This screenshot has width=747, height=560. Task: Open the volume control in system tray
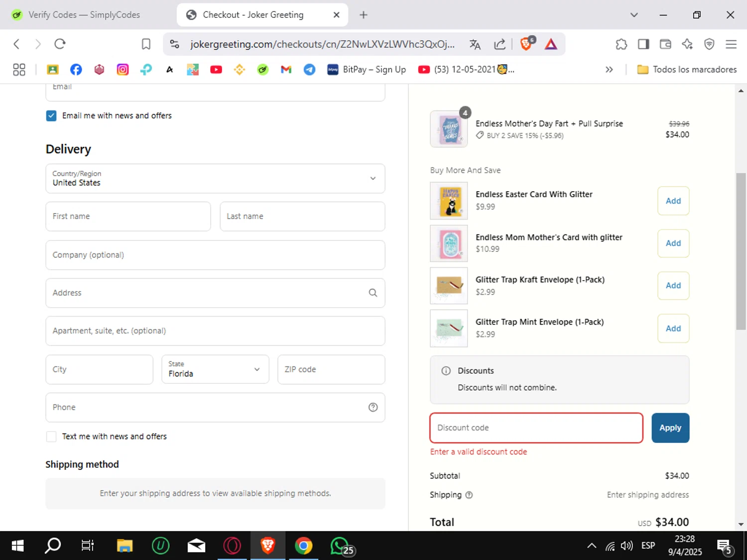click(627, 546)
